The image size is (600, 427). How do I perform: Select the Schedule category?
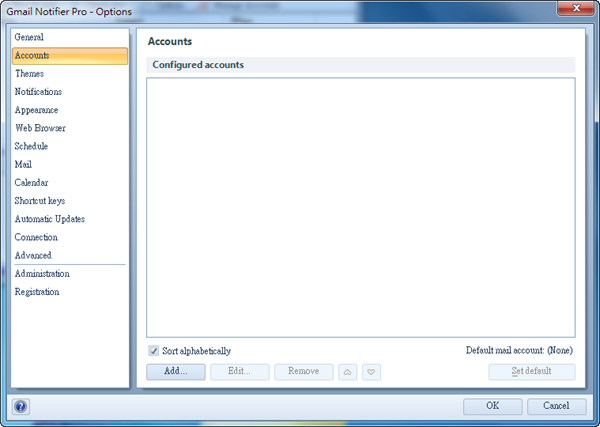(70, 146)
